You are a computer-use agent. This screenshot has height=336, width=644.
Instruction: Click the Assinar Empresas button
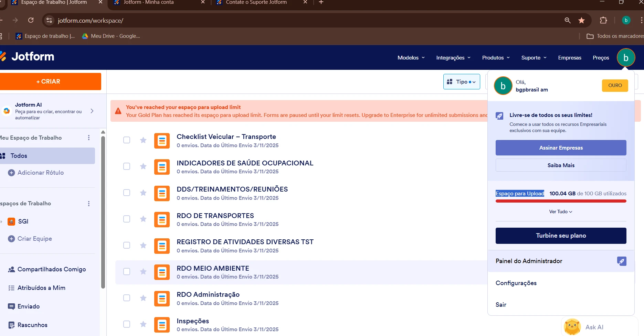click(x=561, y=148)
